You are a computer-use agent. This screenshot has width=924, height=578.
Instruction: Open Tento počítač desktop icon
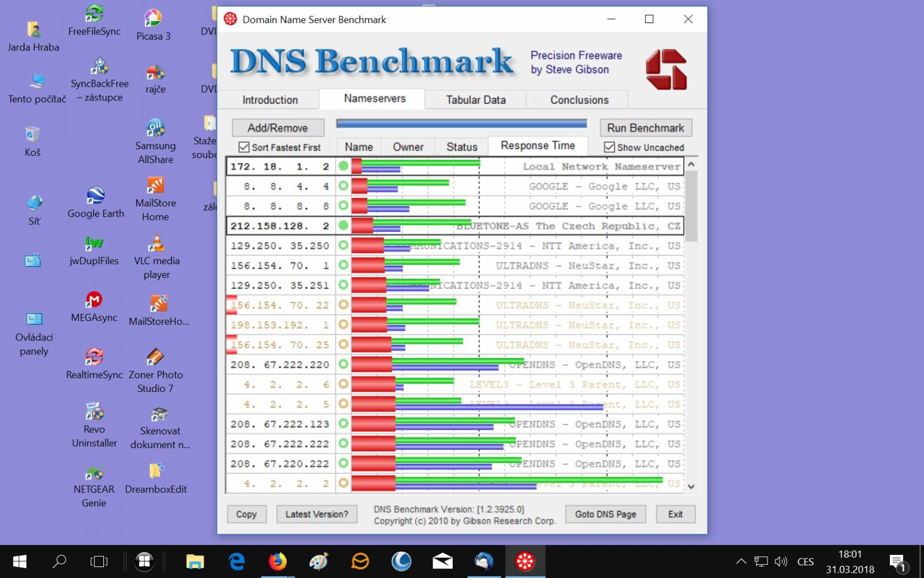pos(37,88)
